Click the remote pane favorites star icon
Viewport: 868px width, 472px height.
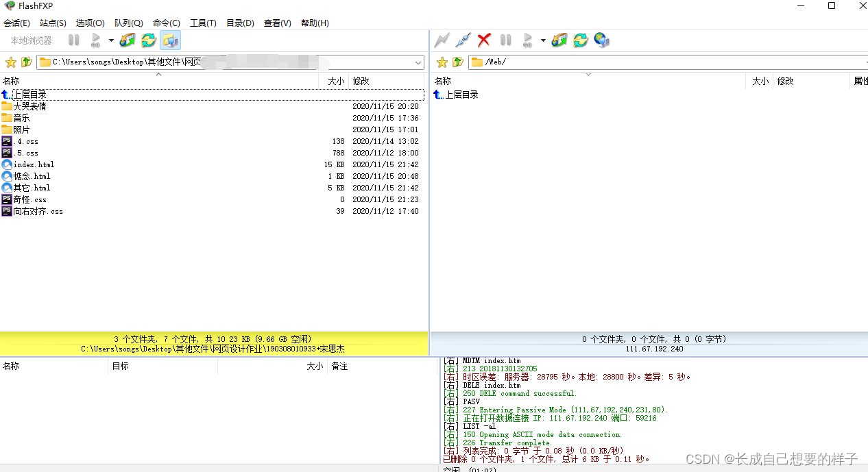coord(442,62)
